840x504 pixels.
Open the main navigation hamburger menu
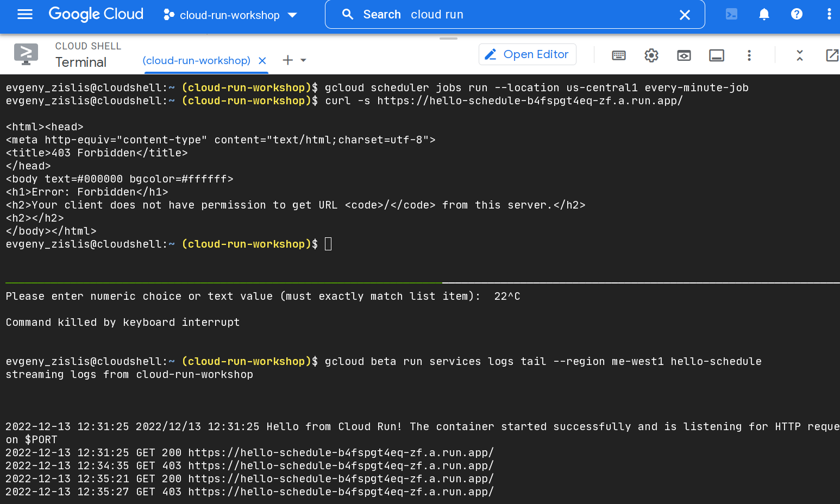[25, 15]
